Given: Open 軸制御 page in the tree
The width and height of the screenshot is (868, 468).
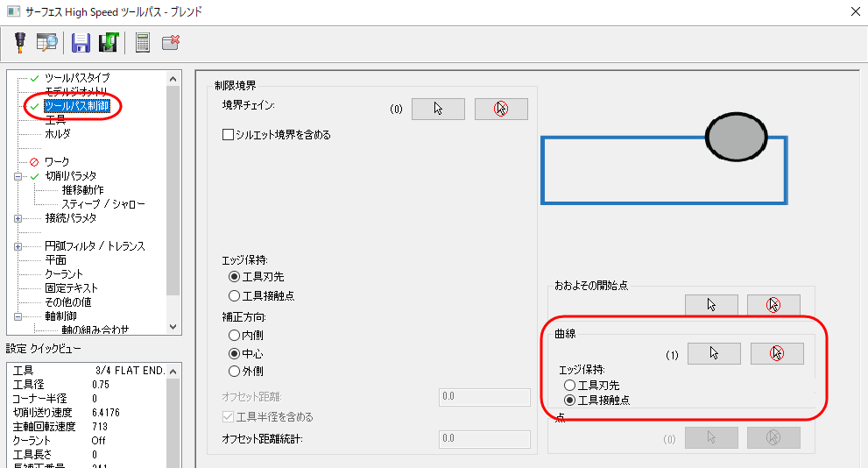Looking at the screenshot, I should point(61,316).
